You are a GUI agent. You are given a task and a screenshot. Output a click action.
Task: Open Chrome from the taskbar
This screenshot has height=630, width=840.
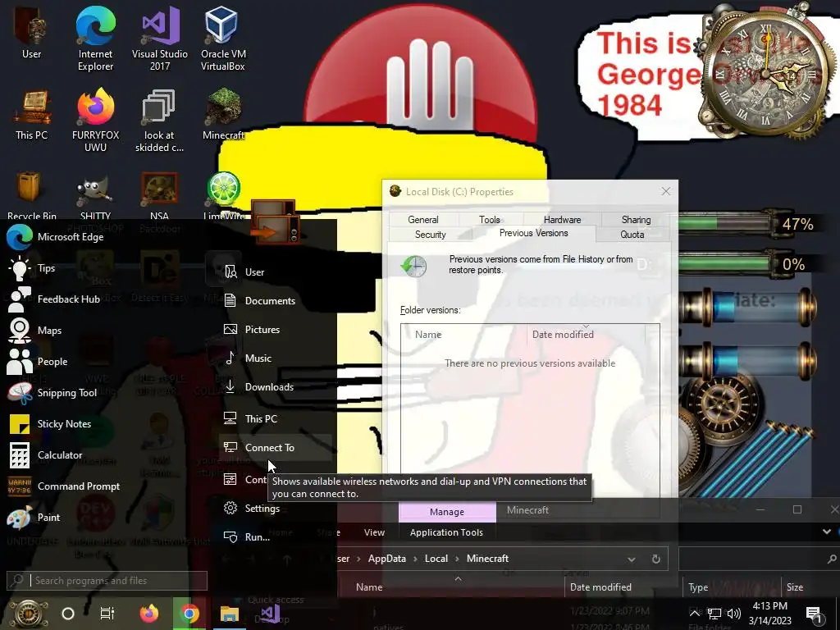point(189,614)
